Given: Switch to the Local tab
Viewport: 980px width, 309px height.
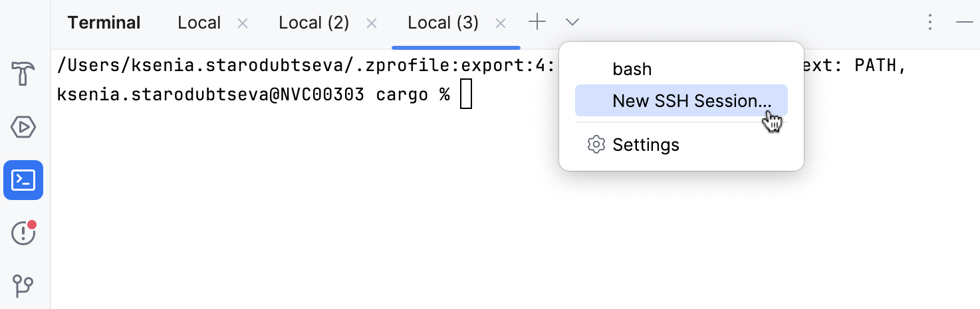Looking at the screenshot, I should tap(199, 23).
